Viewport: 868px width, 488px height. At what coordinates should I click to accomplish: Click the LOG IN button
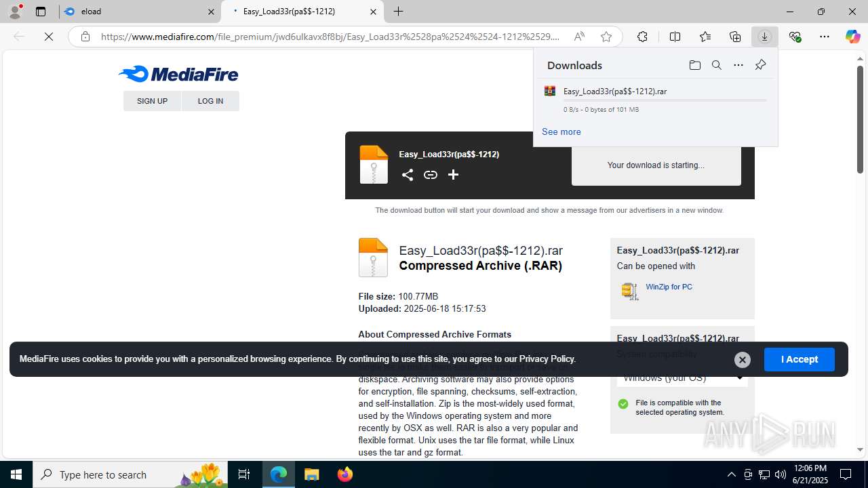tap(210, 101)
